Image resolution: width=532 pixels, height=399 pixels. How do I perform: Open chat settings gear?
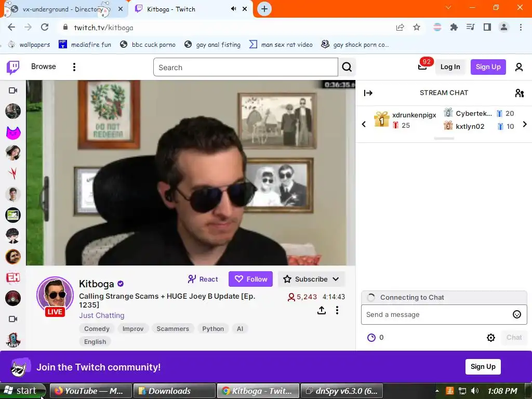[x=490, y=337]
